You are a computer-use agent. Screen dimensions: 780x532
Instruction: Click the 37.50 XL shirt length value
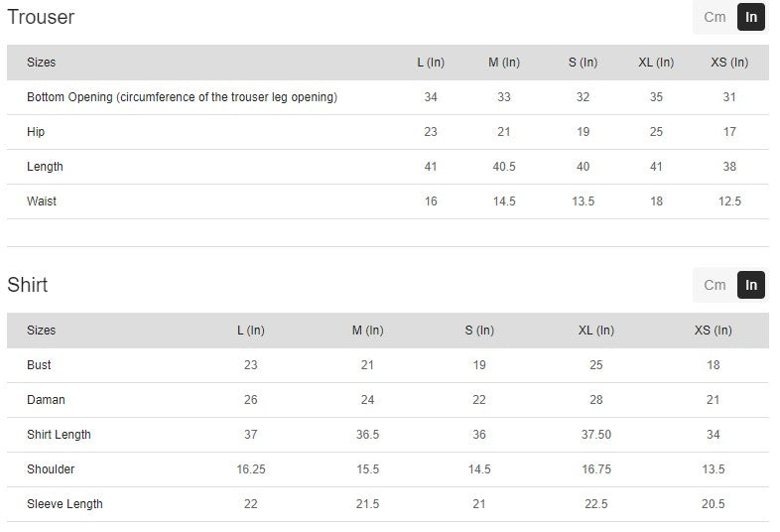coord(596,435)
